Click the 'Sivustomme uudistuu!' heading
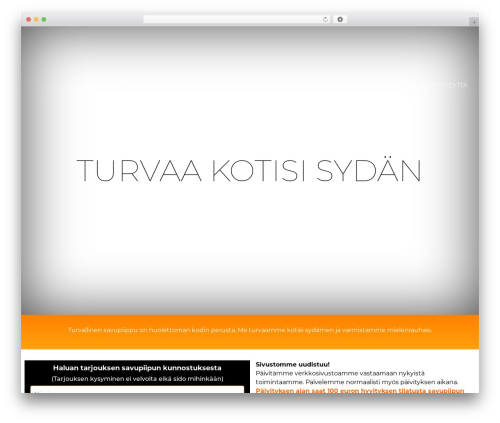This screenshot has height=423, width=500. 292,364
